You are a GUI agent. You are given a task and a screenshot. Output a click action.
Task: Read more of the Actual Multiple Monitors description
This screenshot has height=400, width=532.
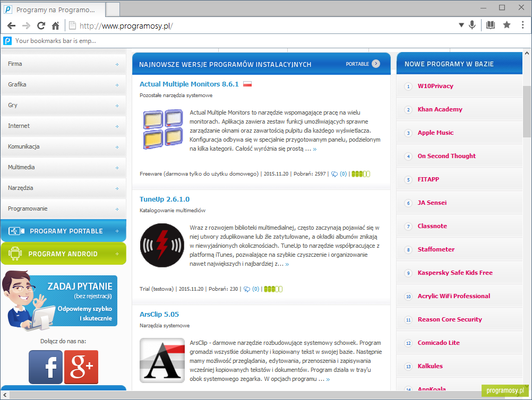314,149
